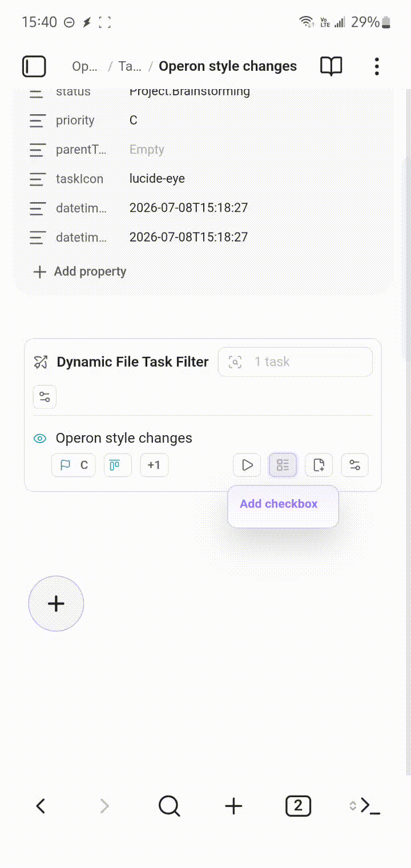Click the second datetim... property icon
This screenshot has height=868, width=411.
click(x=37, y=237)
